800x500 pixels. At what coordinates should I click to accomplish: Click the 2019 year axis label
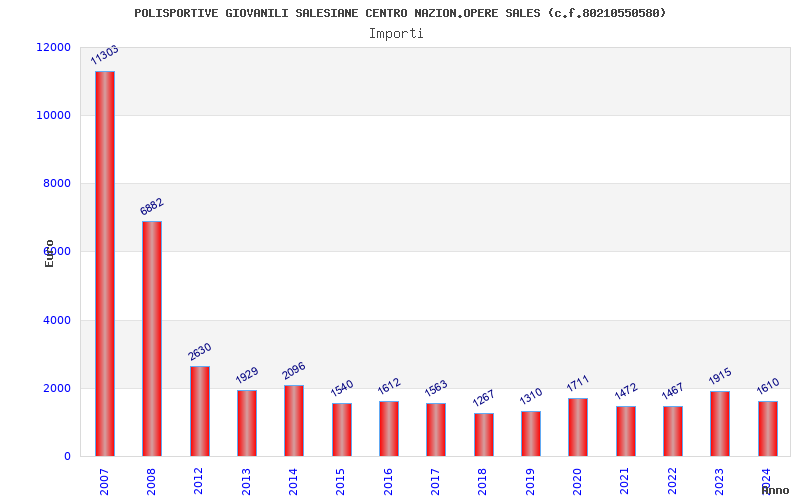point(530,481)
